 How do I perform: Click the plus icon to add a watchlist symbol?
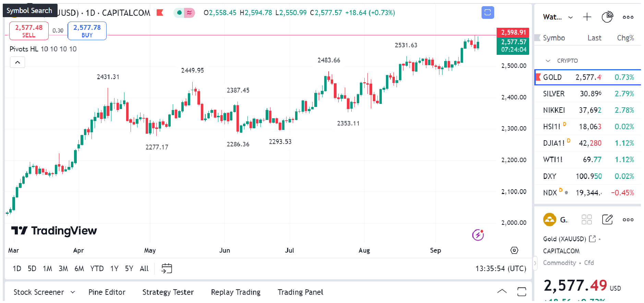tap(587, 16)
